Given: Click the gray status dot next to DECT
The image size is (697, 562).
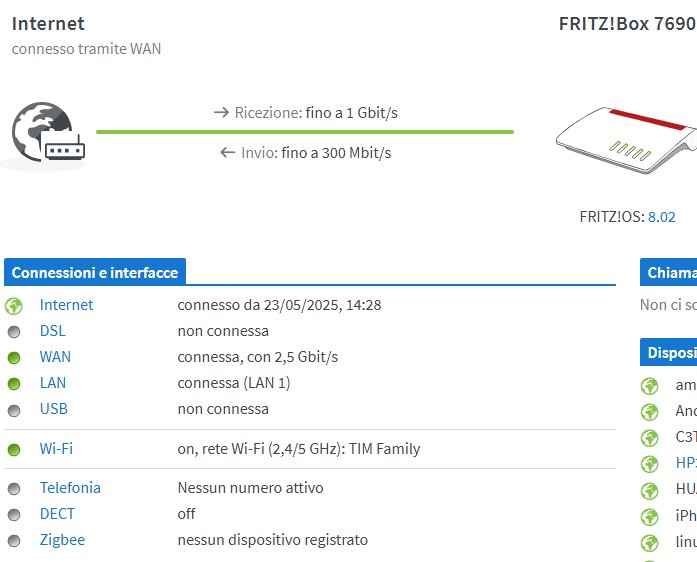Looking at the screenshot, I should [14, 515].
